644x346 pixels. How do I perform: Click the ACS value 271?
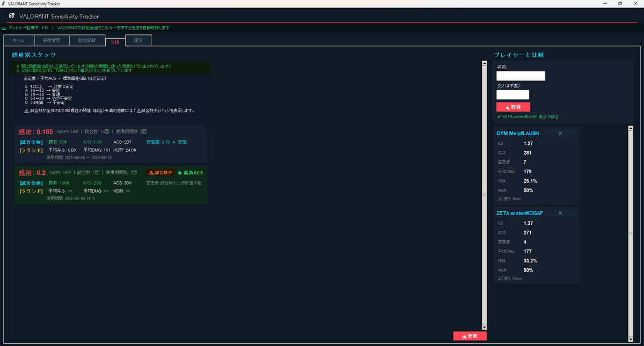click(x=528, y=233)
